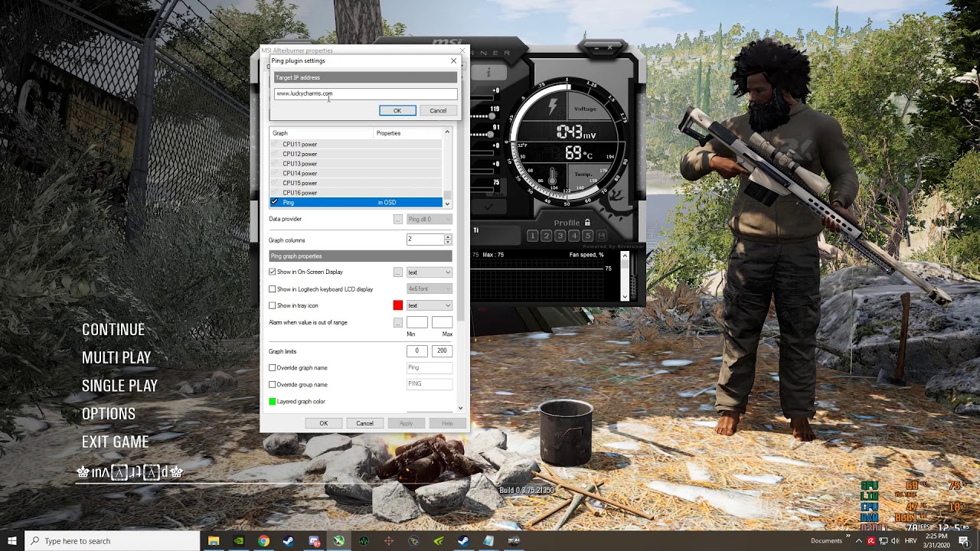Image resolution: width=980 pixels, height=551 pixels.
Task: Click the Properties column header
Action: [x=408, y=133]
